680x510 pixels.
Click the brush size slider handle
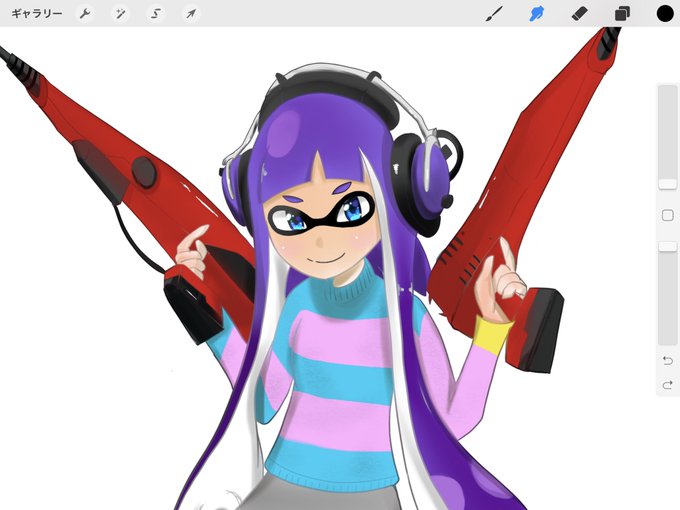(x=668, y=184)
